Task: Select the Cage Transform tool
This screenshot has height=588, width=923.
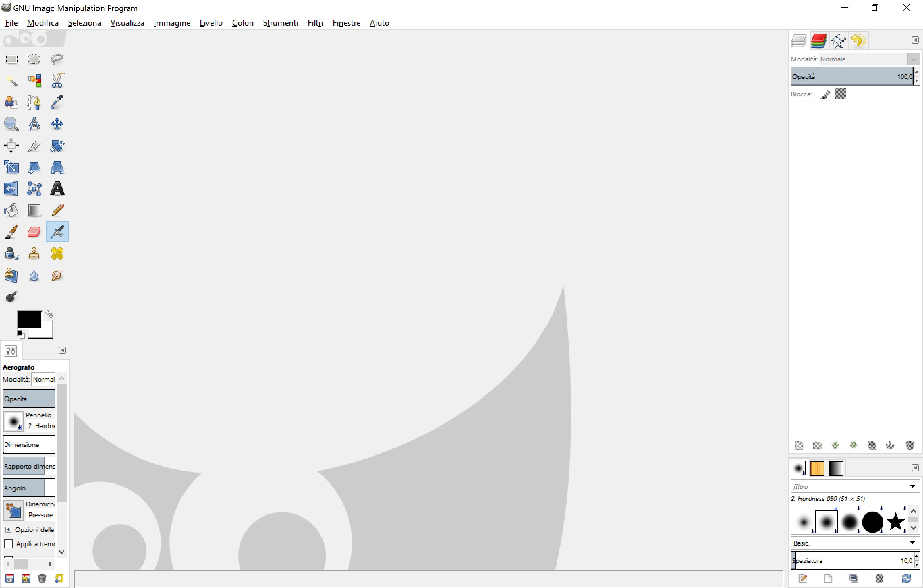Action: pos(34,188)
